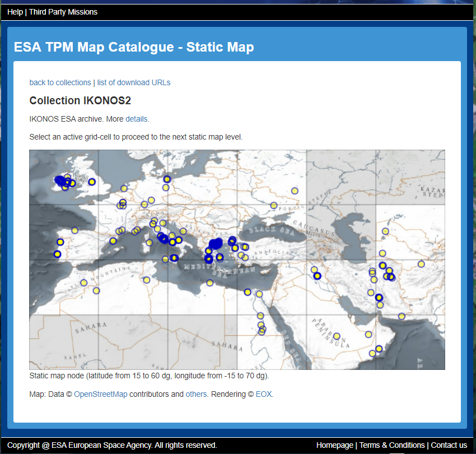Click the 'Select an active grid-cell' instruction
Screen dimensions: 476x454
point(136,137)
